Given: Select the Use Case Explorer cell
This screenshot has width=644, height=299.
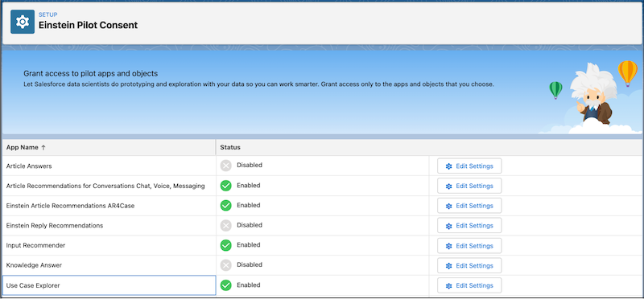Looking at the screenshot, I should coord(109,285).
